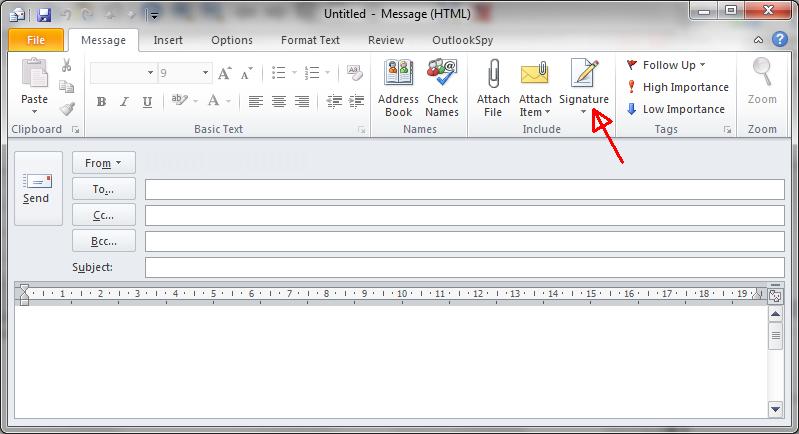Center align the text
This screenshot has width=799, height=434.
coord(279,101)
